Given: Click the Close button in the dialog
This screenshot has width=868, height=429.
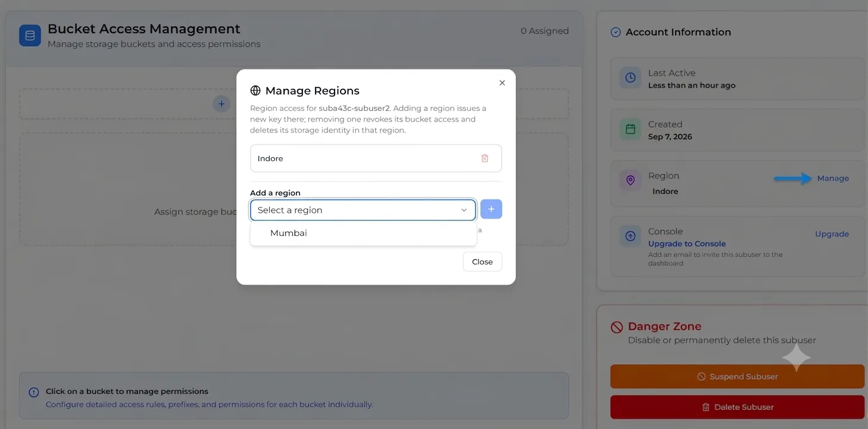Looking at the screenshot, I should (482, 262).
